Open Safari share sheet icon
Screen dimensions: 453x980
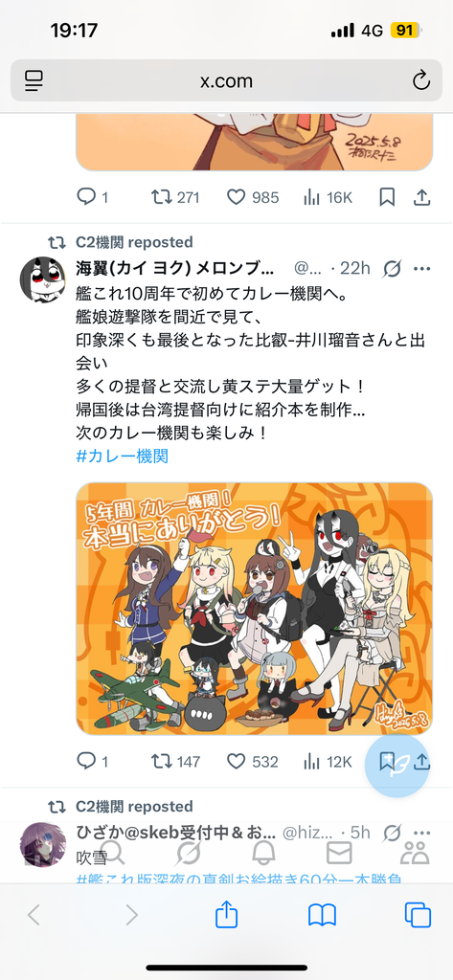(226, 914)
